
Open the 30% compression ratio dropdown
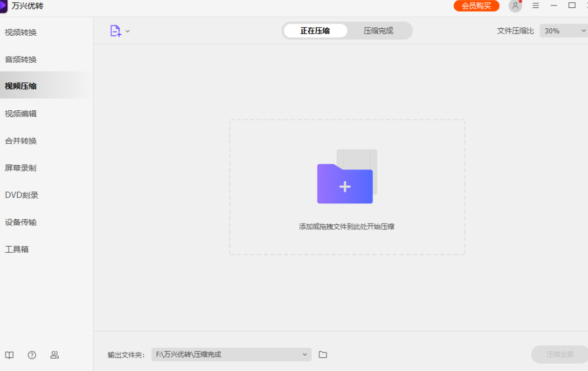click(x=564, y=31)
